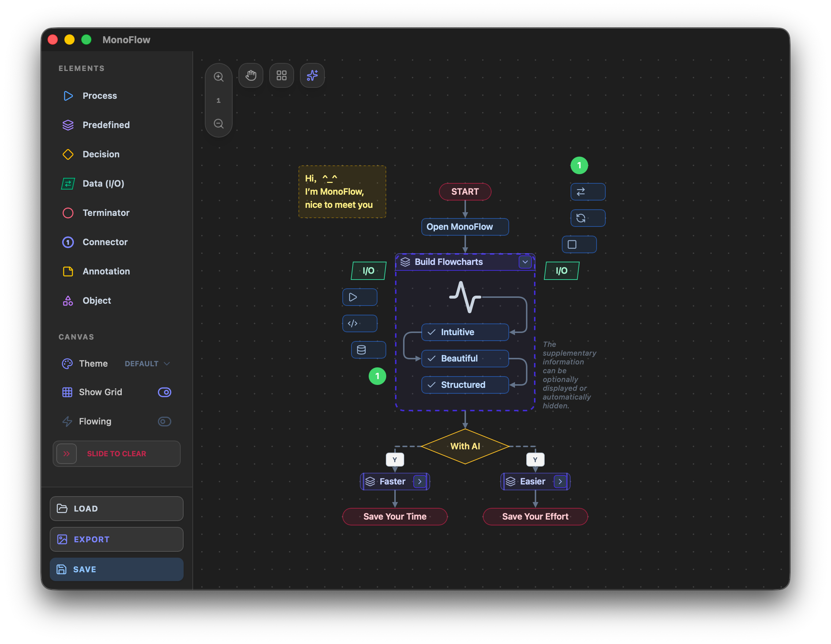Click the zoom level value 1
The width and height of the screenshot is (831, 644).
(x=218, y=101)
